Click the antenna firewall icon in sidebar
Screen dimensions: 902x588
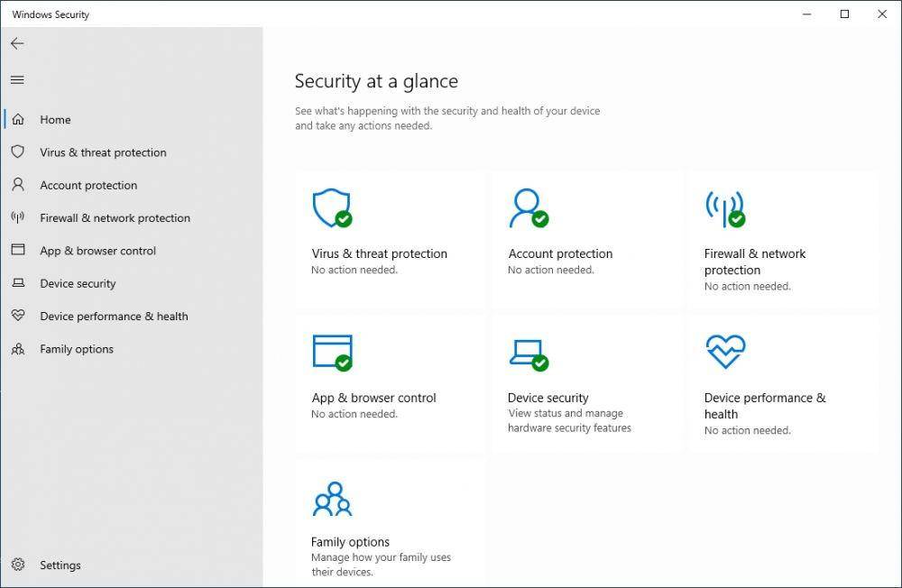click(x=18, y=217)
